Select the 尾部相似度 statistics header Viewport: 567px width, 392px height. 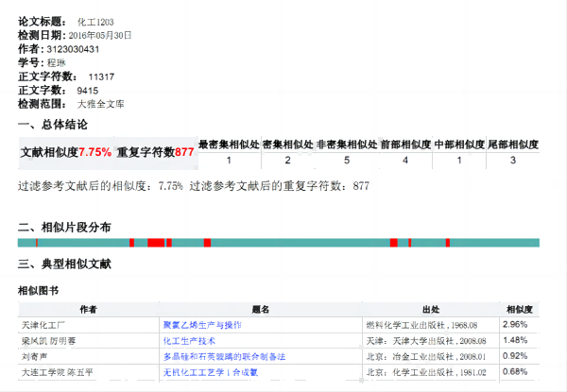pos(512,145)
